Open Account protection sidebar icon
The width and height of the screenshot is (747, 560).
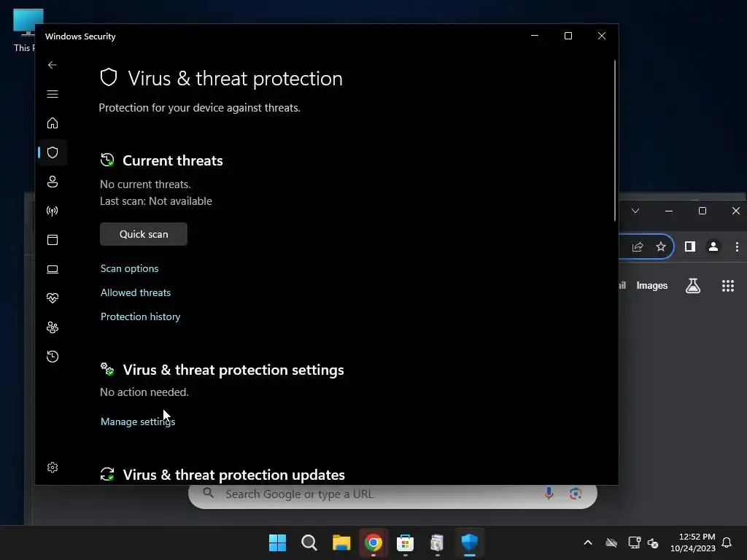53,182
